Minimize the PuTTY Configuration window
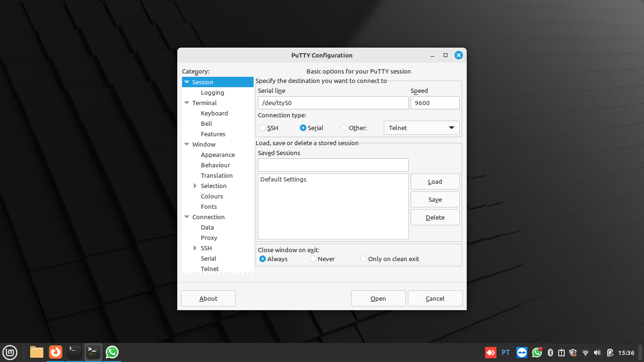 point(433,56)
